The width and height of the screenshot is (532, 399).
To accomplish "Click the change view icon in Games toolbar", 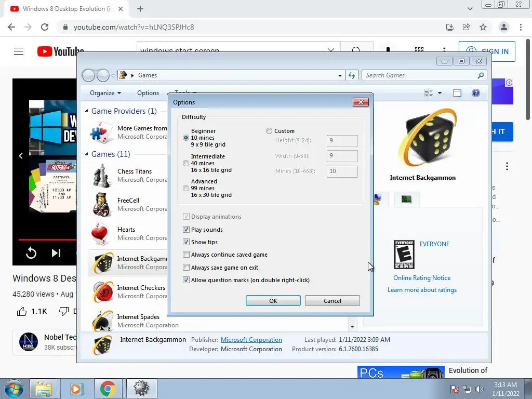I will click(429, 93).
